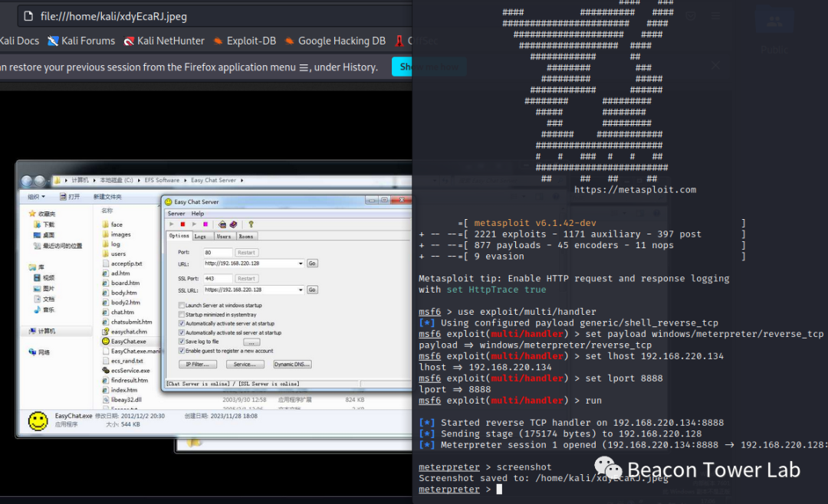
Task: Click EFS Software in Explorer breadcrumb
Action: [x=162, y=181]
